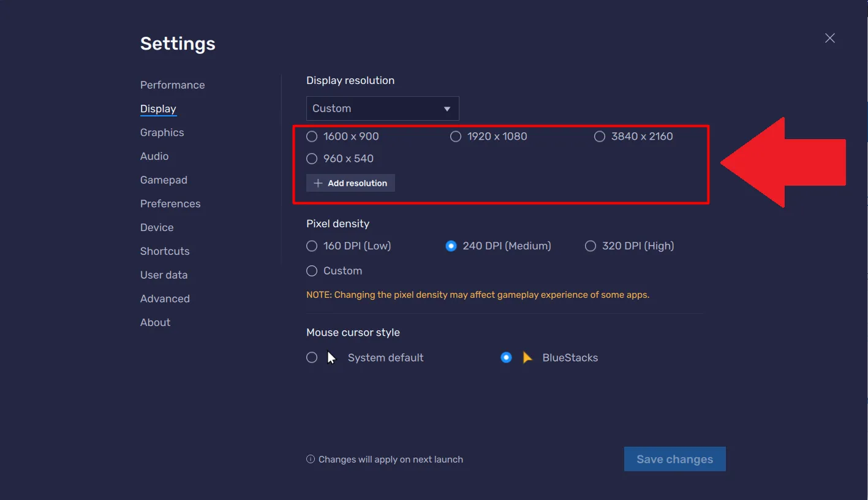The width and height of the screenshot is (868, 500).
Task: Select System default mouse cursor style
Action: click(312, 357)
